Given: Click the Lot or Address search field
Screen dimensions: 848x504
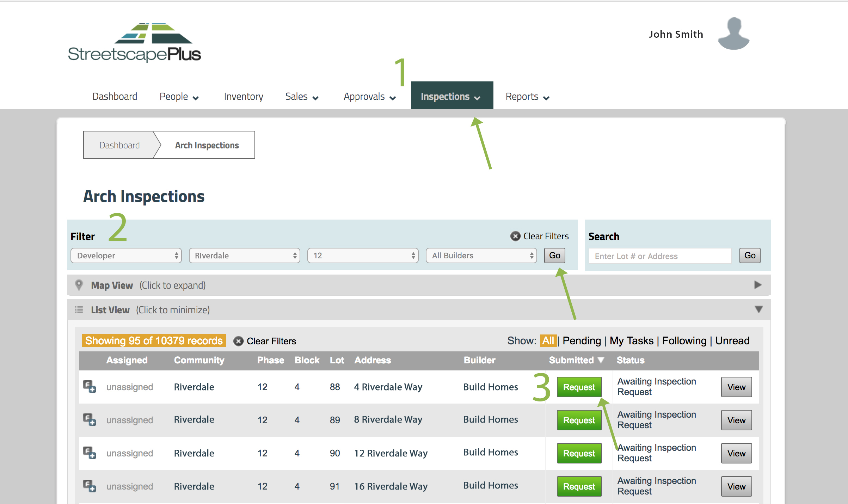Looking at the screenshot, I should (x=659, y=256).
